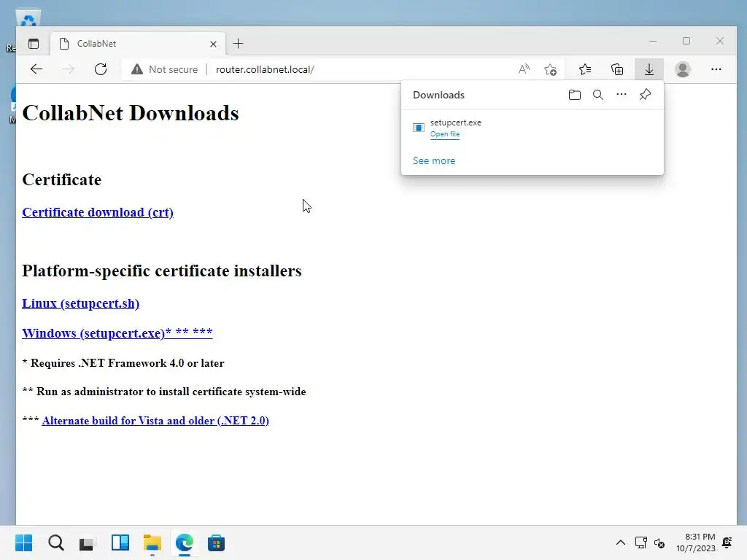Viewport: 747px width, 560px height.
Task: Click Windows (setupcert.exe) link
Action: point(117,332)
